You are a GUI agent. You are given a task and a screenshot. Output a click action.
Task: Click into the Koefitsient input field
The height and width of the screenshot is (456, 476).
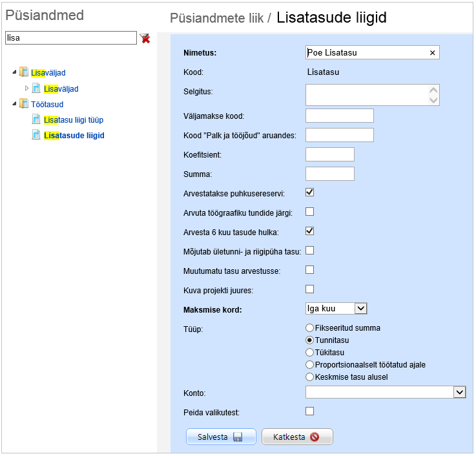pyautogui.click(x=329, y=154)
